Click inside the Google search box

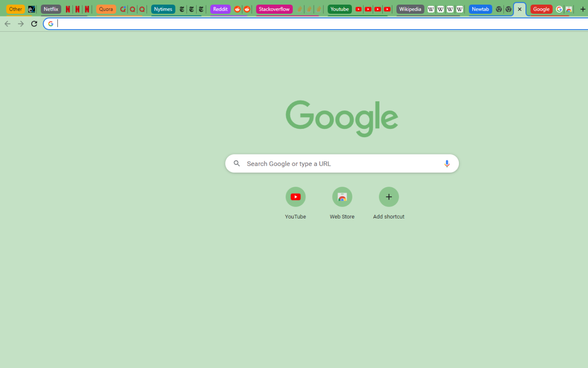tap(342, 163)
